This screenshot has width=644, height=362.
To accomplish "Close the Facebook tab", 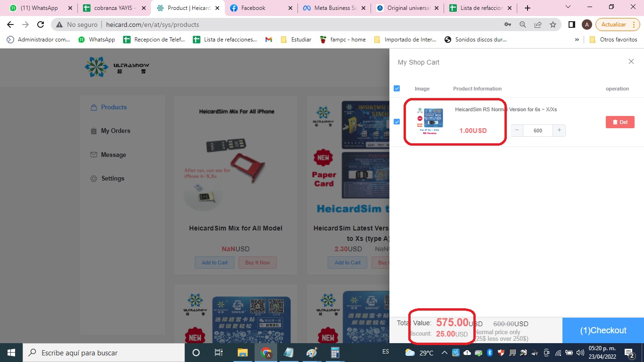I will click(x=290, y=8).
